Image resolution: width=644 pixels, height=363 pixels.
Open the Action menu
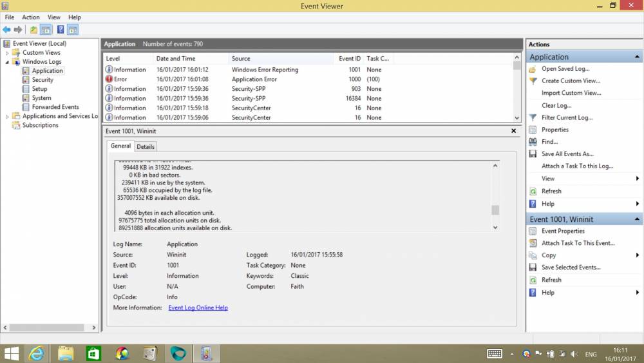31,17
